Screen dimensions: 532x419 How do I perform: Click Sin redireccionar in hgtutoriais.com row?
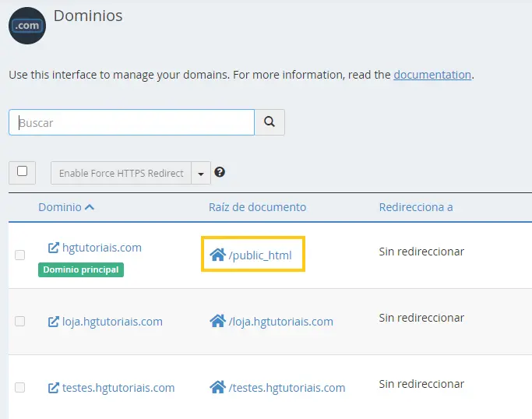pos(421,252)
